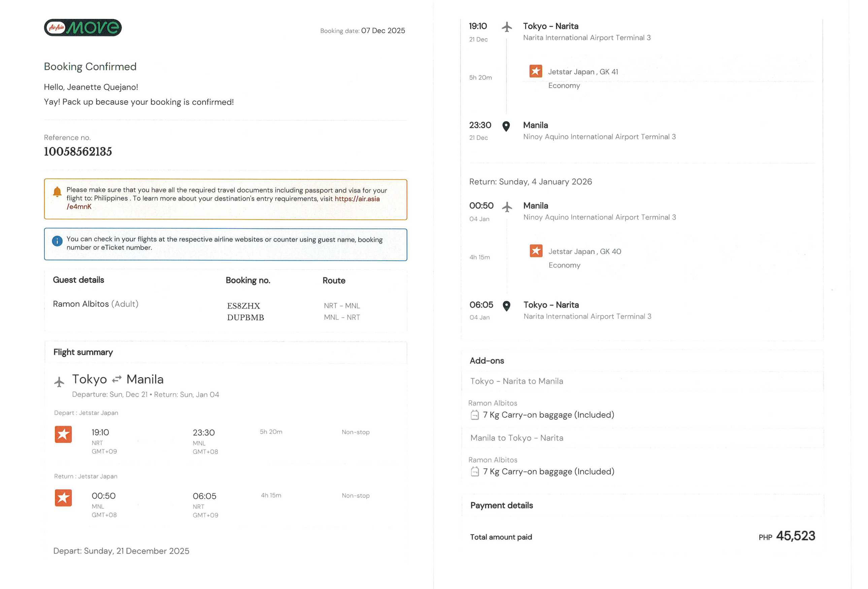Viewport: 868px width, 589px height.
Task: Click the blue info circle icon
Action: tap(57, 241)
